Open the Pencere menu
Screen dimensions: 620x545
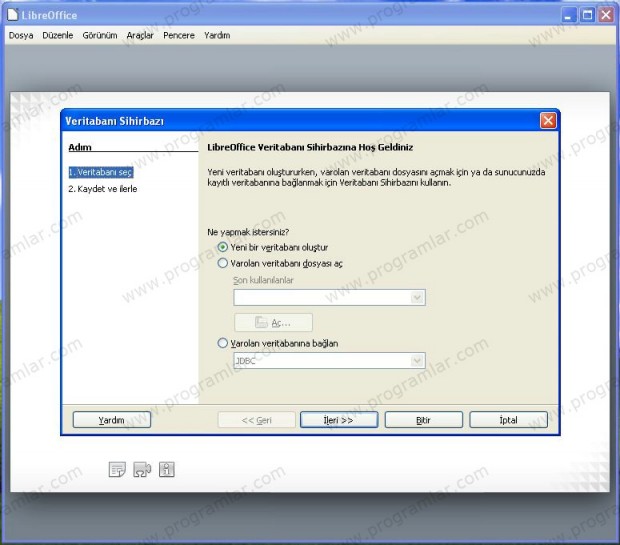[179, 35]
